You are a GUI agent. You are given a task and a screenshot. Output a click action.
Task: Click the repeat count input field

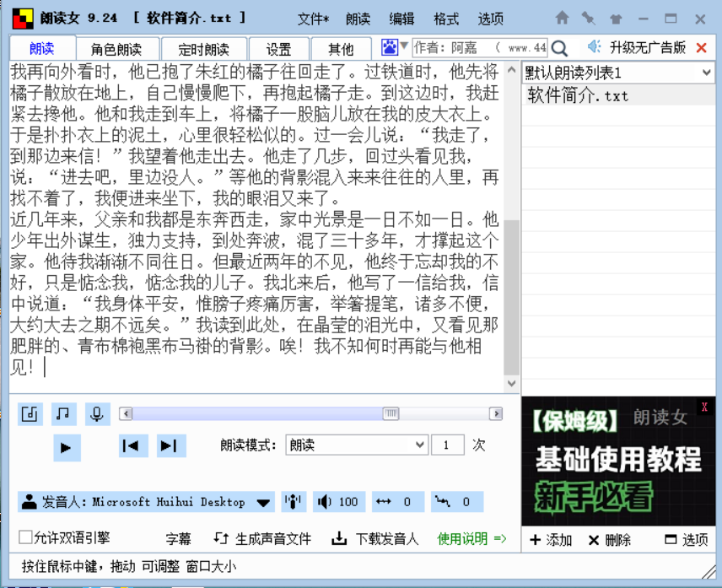pyautogui.click(x=447, y=445)
